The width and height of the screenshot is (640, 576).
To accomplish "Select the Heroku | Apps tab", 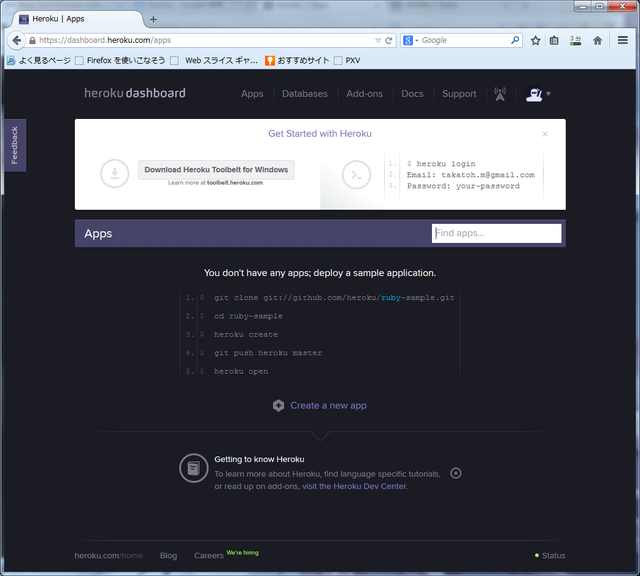I will (78, 19).
